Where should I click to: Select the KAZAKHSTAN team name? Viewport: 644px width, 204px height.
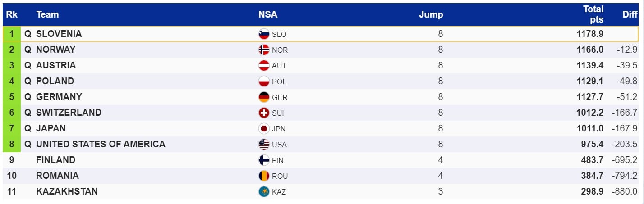point(67,191)
